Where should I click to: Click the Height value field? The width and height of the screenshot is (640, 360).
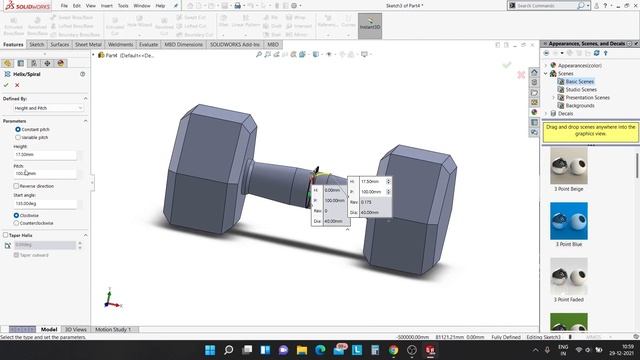(45, 155)
